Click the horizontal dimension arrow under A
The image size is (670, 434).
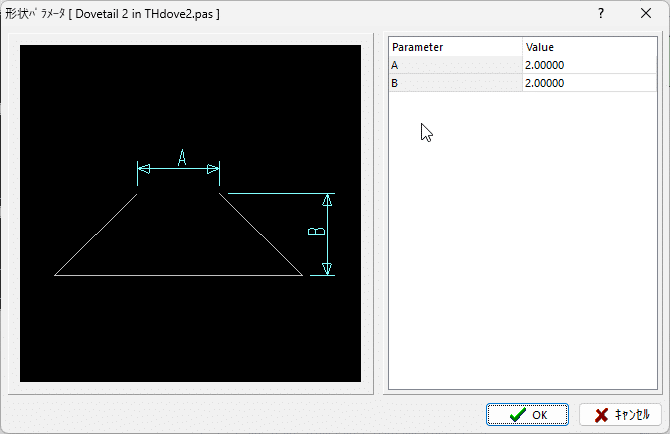[x=178, y=170]
